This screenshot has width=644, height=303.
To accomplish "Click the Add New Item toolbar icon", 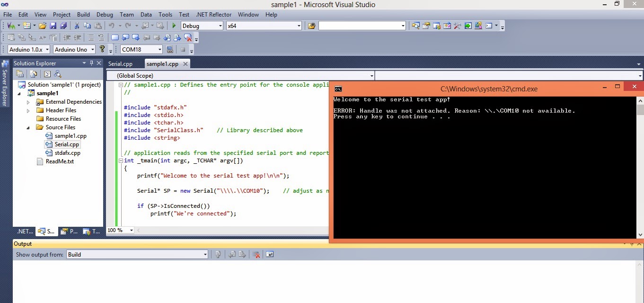I will 26,26.
